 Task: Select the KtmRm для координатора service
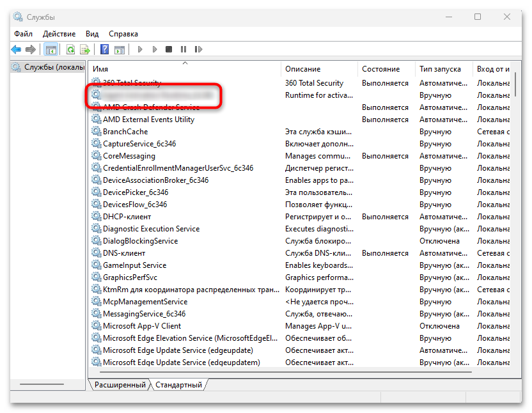[191, 290]
